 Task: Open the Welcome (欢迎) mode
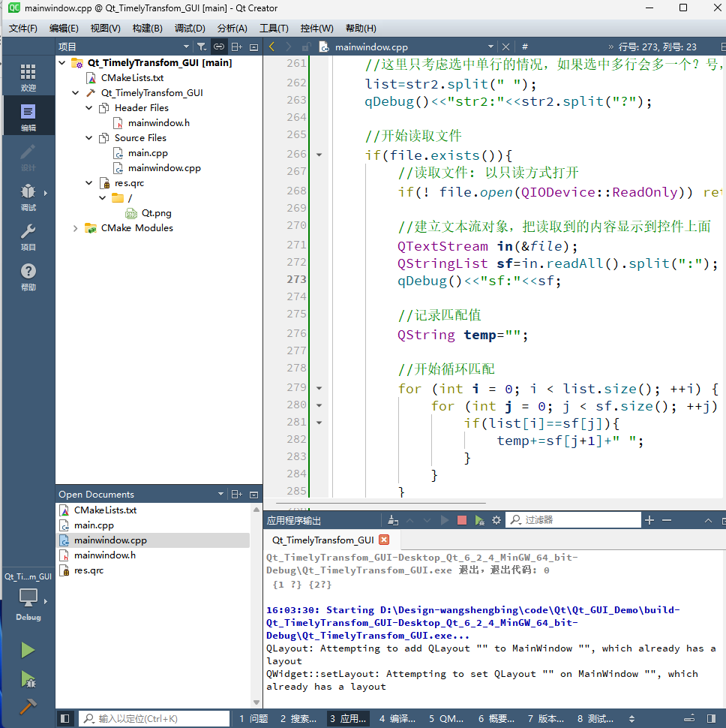tap(28, 77)
